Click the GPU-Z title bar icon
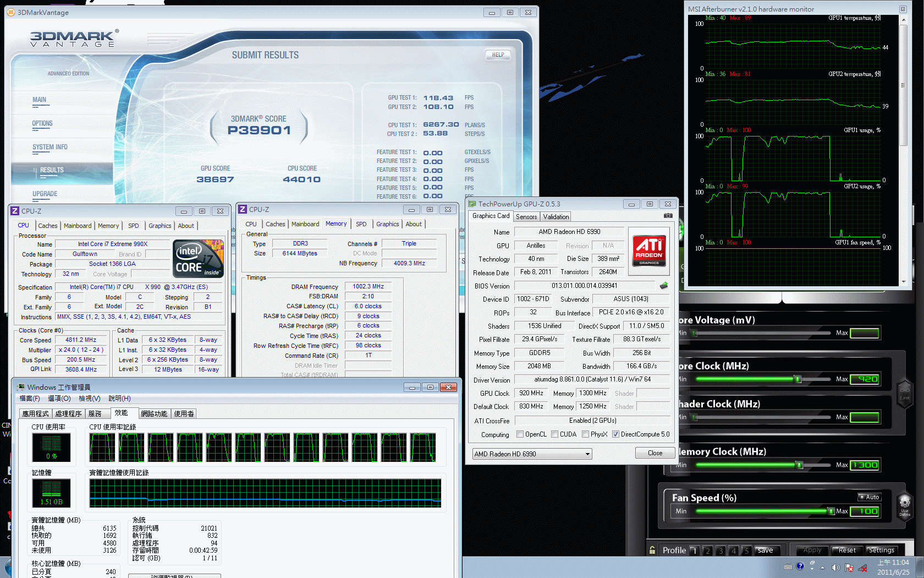The width and height of the screenshot is (924, 578). click(x=472, y=204)
